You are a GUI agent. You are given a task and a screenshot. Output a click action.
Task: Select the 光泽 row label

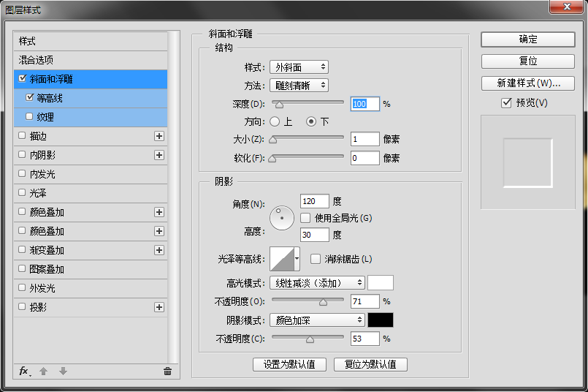tap(38, 193)
